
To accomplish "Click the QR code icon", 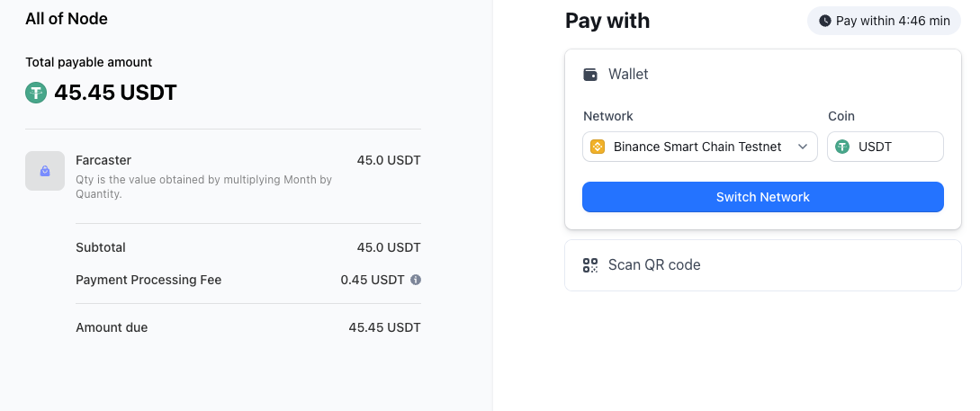I will coord(590,265).
